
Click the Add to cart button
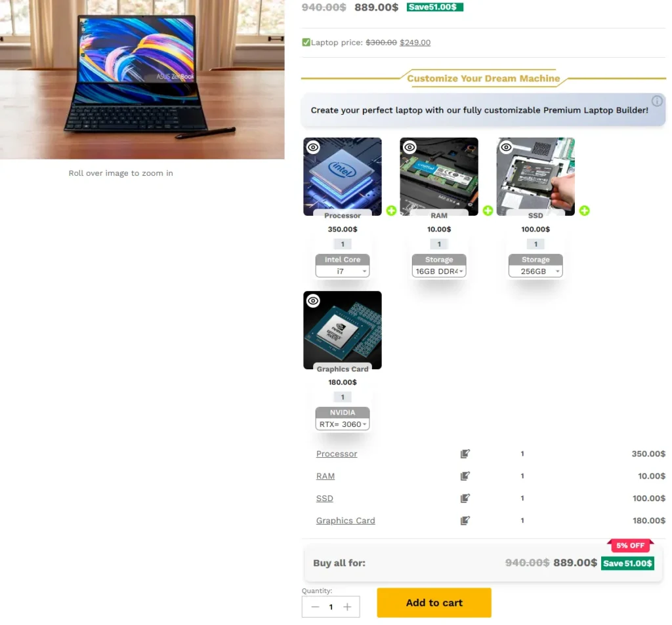tap(434, 603)
